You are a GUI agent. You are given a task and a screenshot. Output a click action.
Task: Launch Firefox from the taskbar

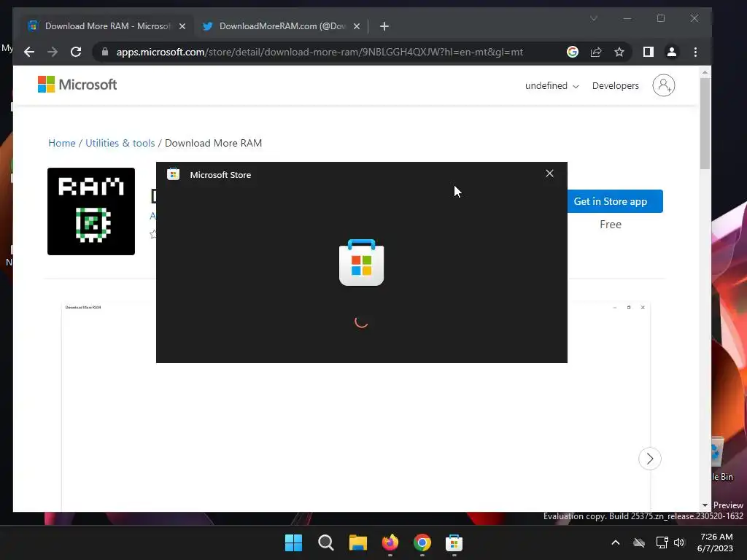click(390, 542)
